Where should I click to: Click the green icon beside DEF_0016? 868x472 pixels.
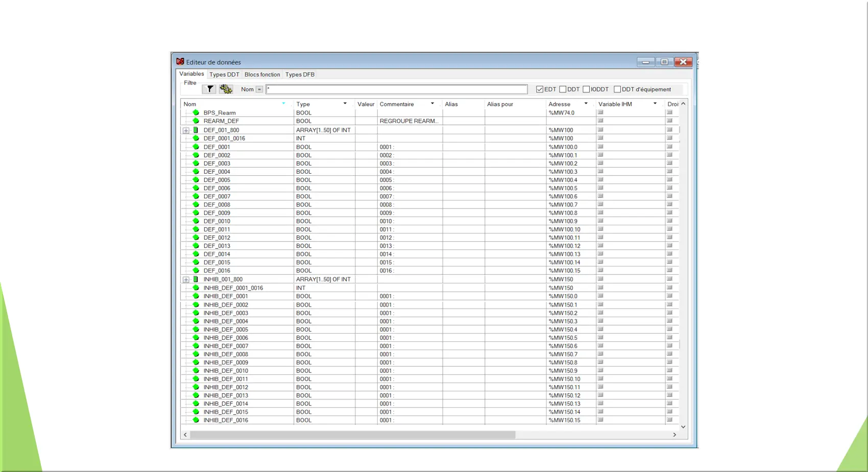coord(196,270)
